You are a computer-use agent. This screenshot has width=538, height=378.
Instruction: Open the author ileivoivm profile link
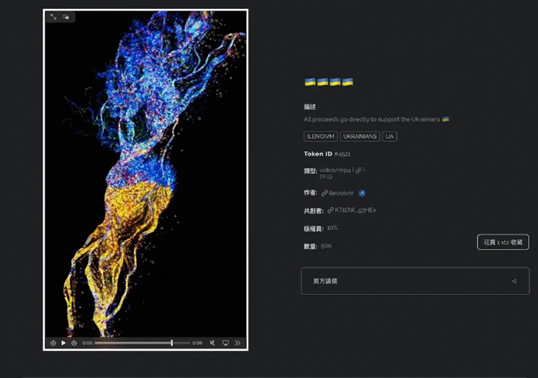click(338, 193)
